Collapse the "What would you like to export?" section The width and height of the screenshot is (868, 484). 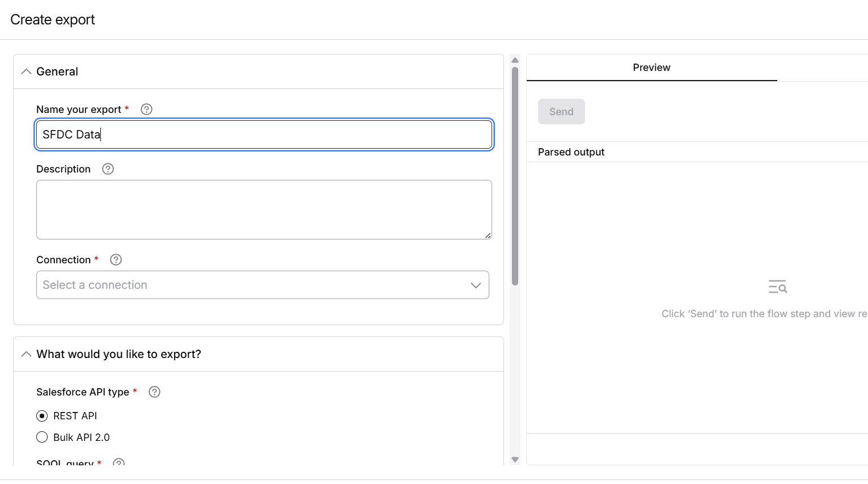click(26, 353)
